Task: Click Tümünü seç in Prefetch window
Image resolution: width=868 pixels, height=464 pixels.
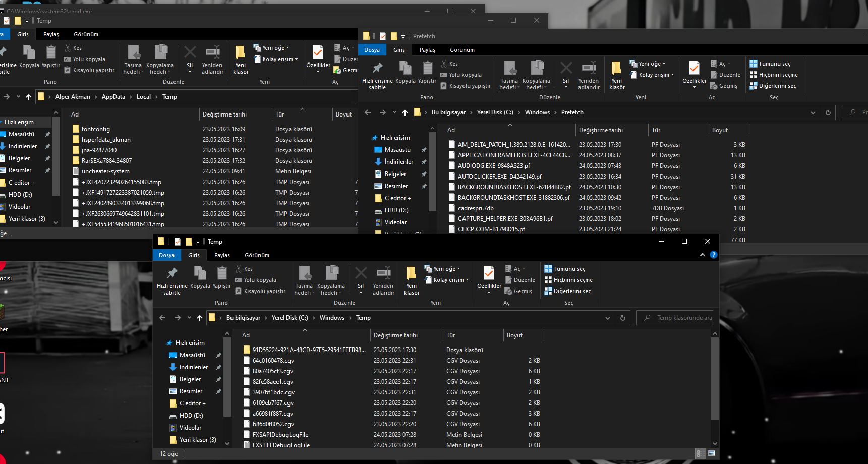Action: point(770,64)
